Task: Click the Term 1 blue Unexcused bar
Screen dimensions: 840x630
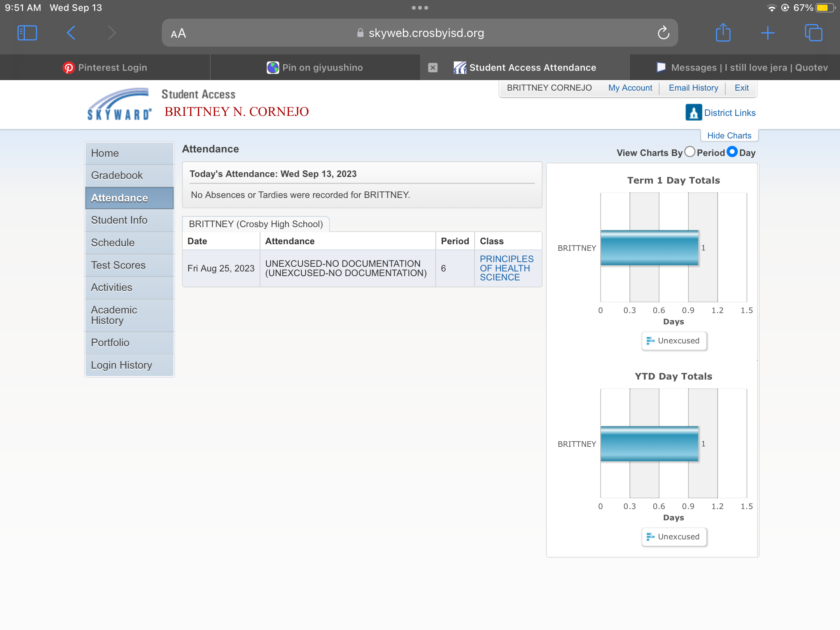Action: click(649, 248)
